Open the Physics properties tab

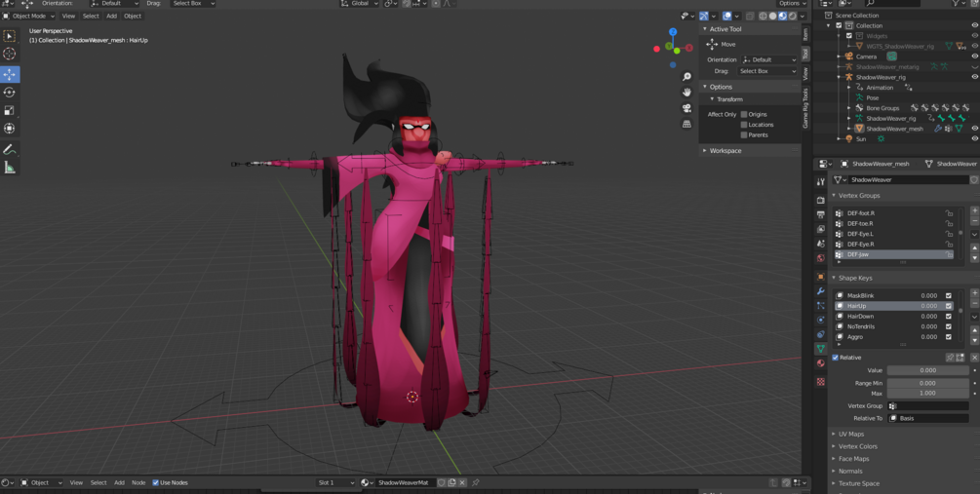[x=821, y=320]
